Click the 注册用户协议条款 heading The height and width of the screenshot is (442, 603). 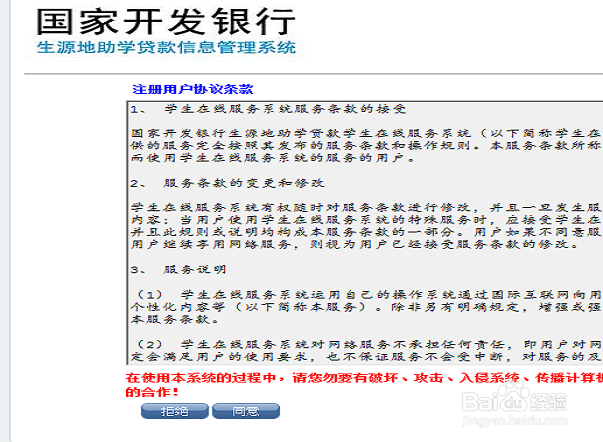tap(193, 89)
